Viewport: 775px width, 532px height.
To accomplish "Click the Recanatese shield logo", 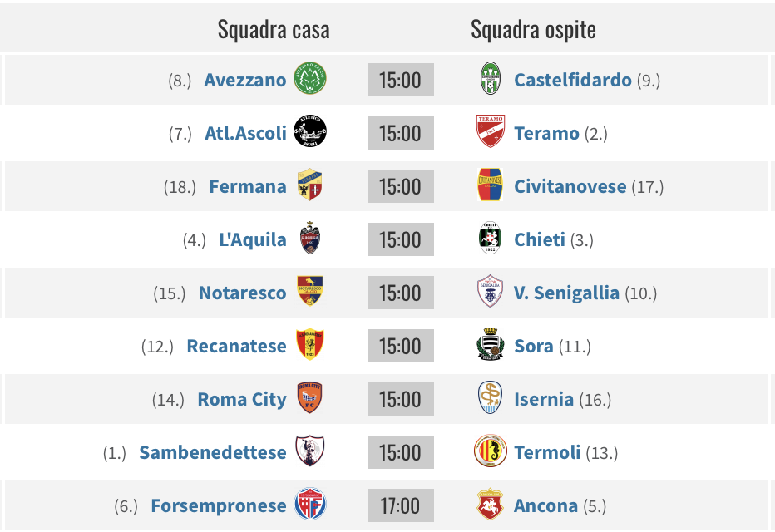I will pyautogui.click(x=309, y=346).
